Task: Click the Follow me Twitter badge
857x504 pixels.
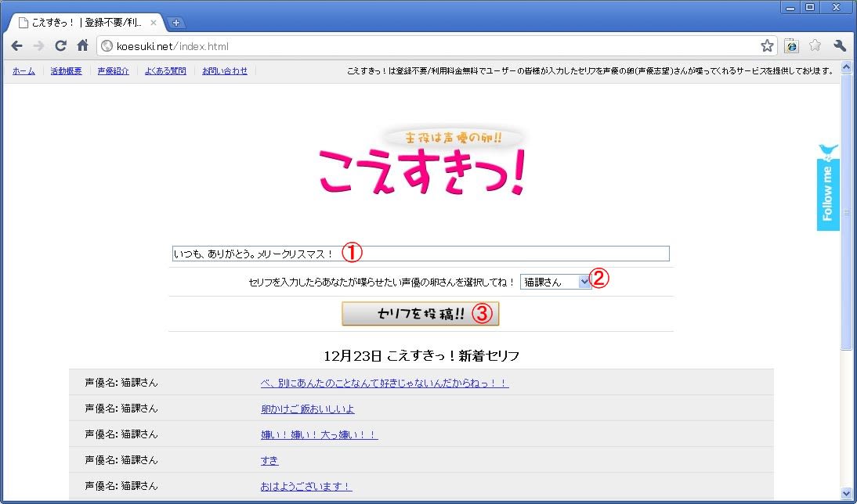Action: click(828, 188)
